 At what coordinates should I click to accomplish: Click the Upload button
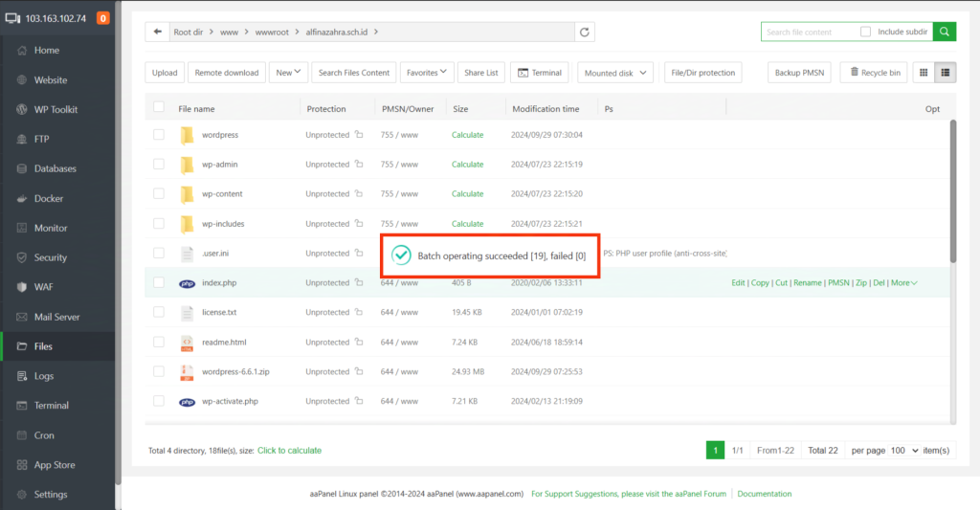point(165,73)
